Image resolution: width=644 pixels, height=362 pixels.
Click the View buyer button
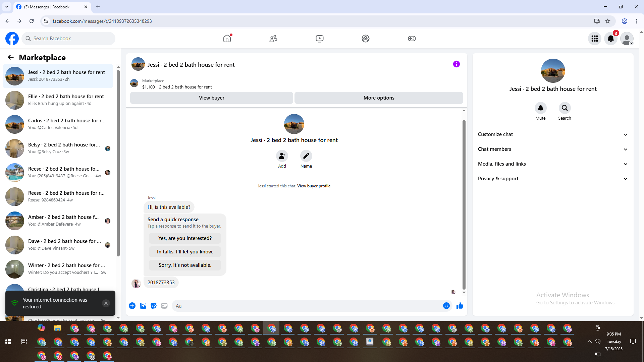click(x=211, y=98)
